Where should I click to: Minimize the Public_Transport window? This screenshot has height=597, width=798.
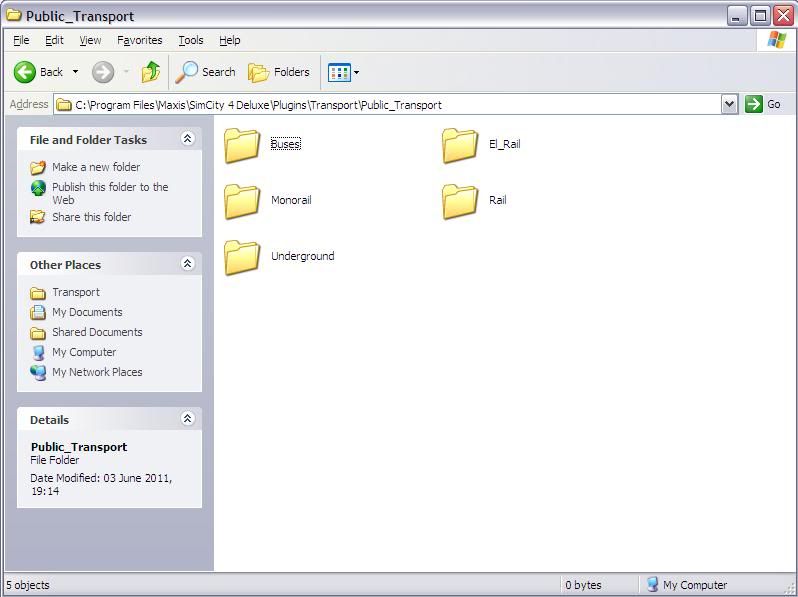point(736,16)
